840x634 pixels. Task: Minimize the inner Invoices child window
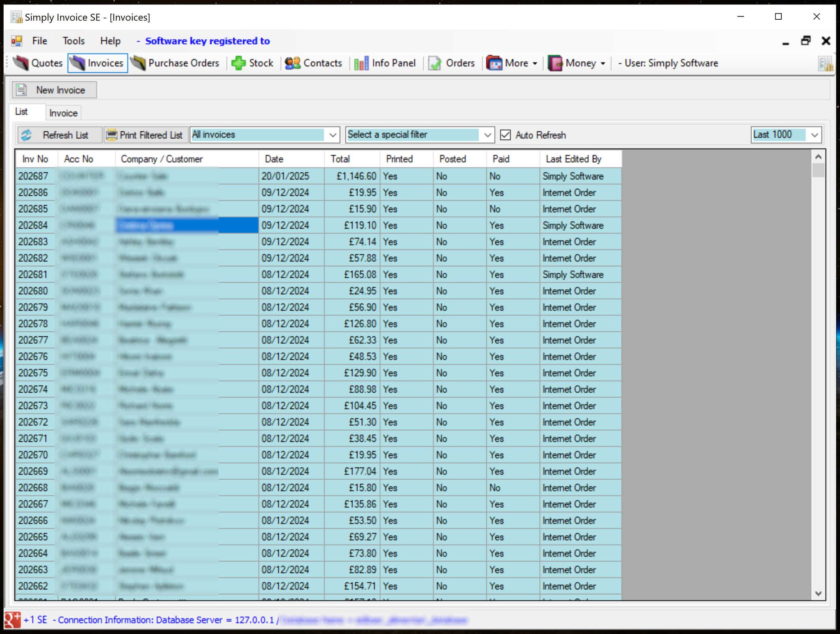786,43
